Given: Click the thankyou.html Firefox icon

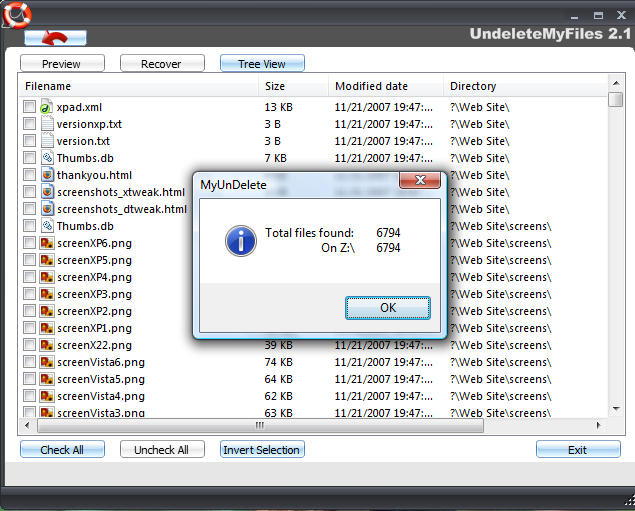Looking at the screenshot, I should pyautogui.click(x=47, y=175).
